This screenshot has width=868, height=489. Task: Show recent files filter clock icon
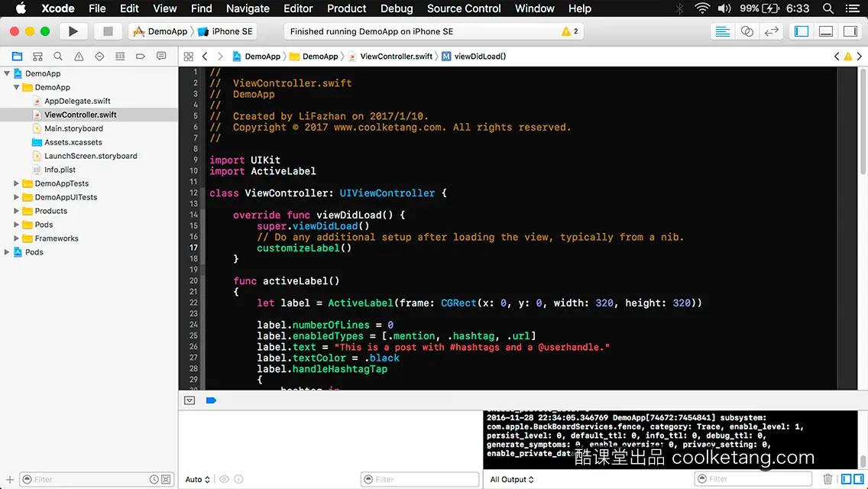154,480
